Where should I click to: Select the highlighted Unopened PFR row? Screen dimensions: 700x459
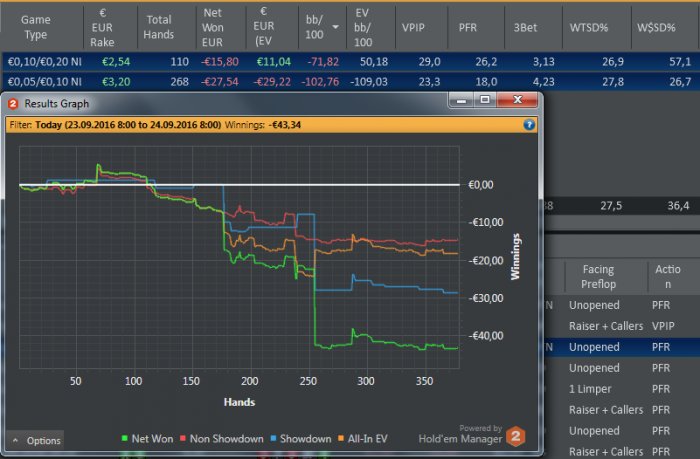pyautogui.click(x=621, y=347)
